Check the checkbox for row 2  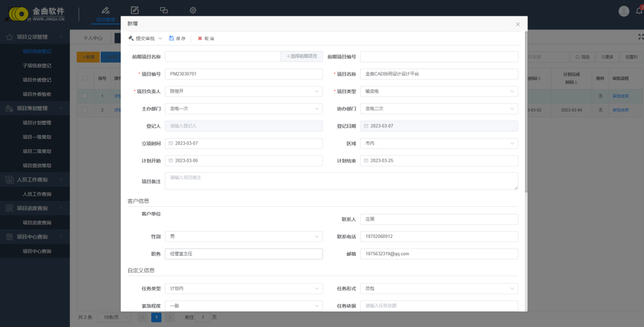(x=85, y=110)
